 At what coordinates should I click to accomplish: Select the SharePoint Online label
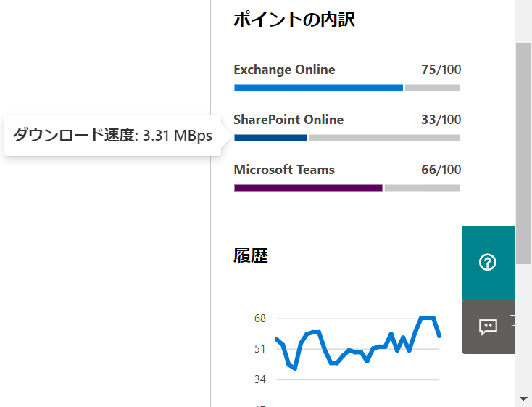click(288, 120)
